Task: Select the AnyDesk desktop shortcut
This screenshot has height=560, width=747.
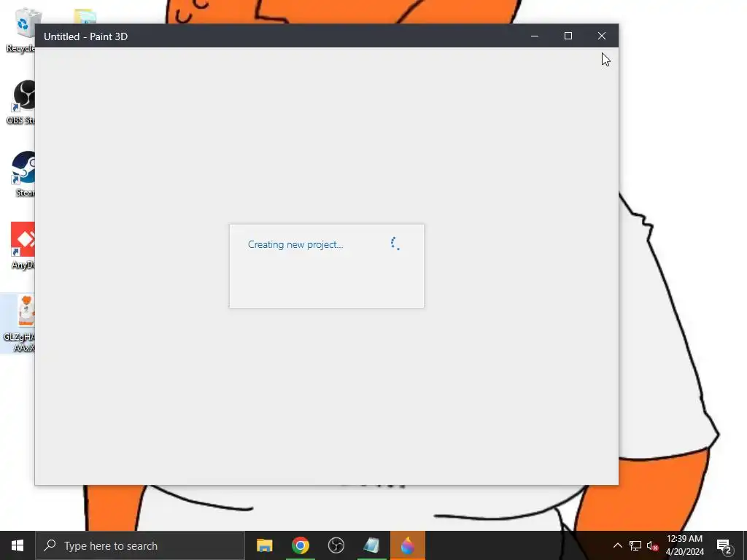Action: (22, 246)
